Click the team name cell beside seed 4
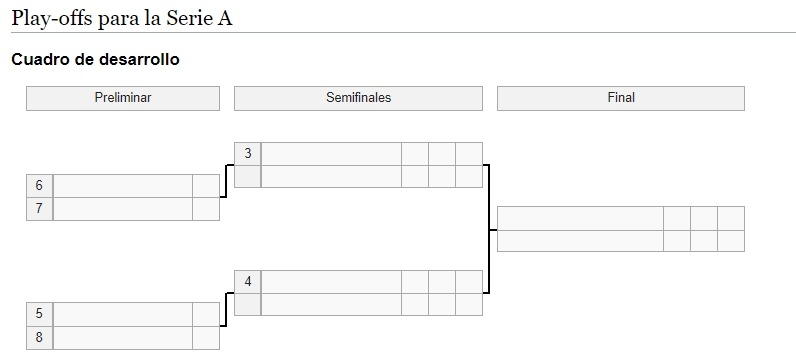This screenshot has height=362, width=796. click(331, 282)
